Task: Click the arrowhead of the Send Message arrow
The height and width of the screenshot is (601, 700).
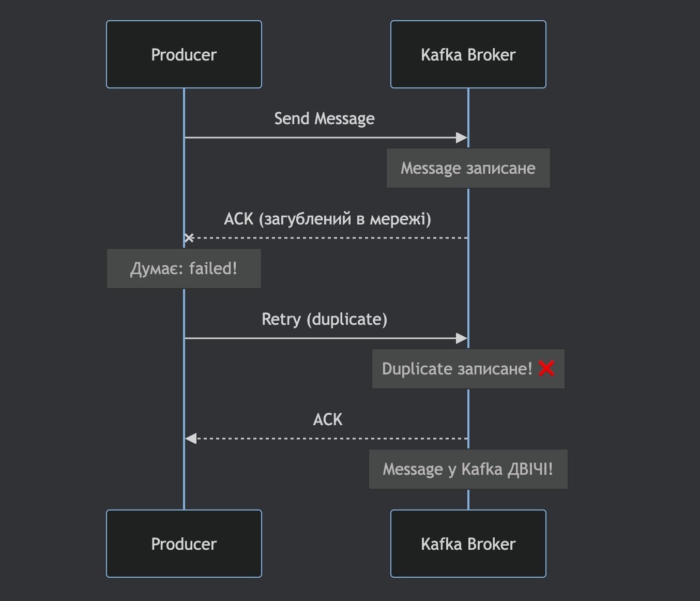Action: tap(462, 138)
